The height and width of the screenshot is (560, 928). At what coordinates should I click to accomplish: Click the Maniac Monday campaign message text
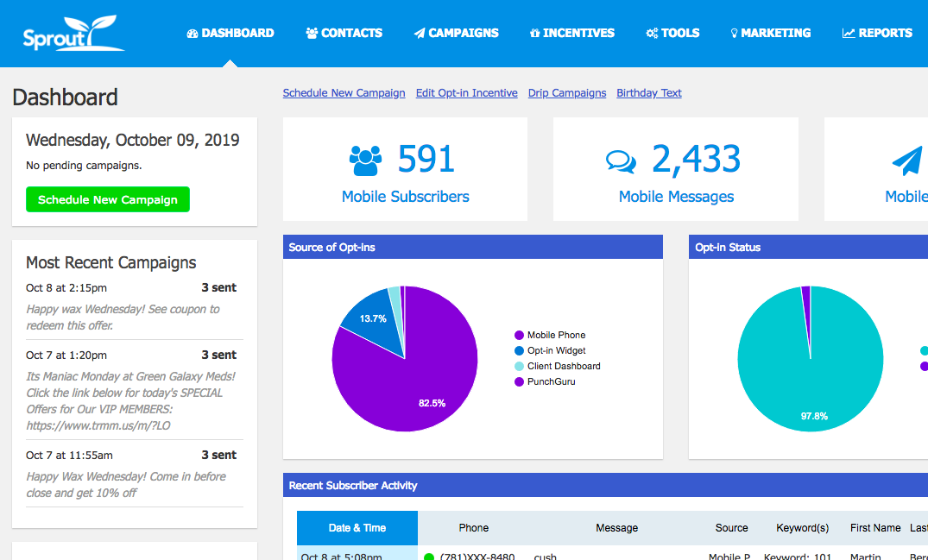click(131, 401)
